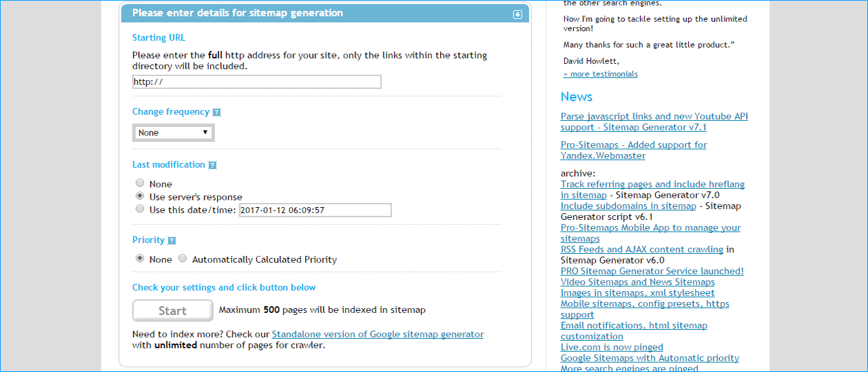Choose Use this date/time radio option
Viewport: 868px width, 372px height.
tap(140, 209)
